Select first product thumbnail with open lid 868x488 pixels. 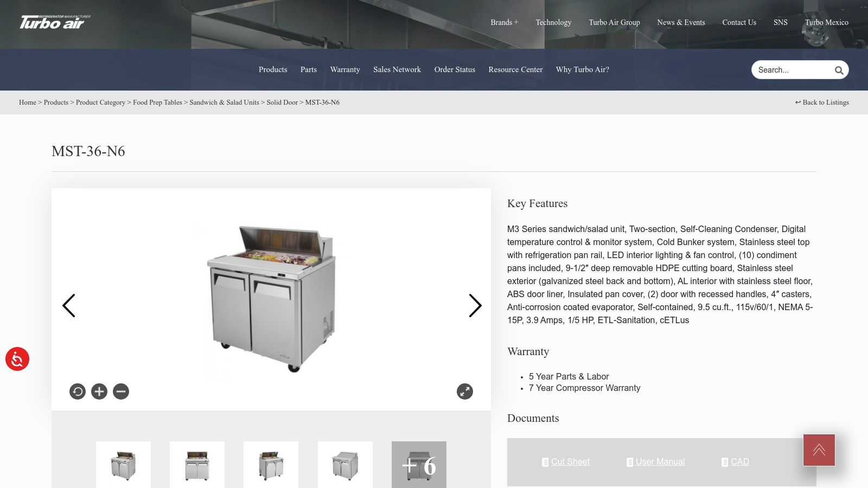tap(123, 465)
